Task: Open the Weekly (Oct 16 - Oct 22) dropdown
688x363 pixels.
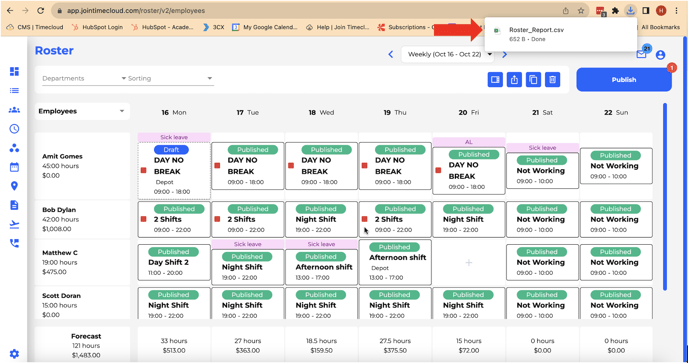Action: pyautogui.click(x=448, y=54)
